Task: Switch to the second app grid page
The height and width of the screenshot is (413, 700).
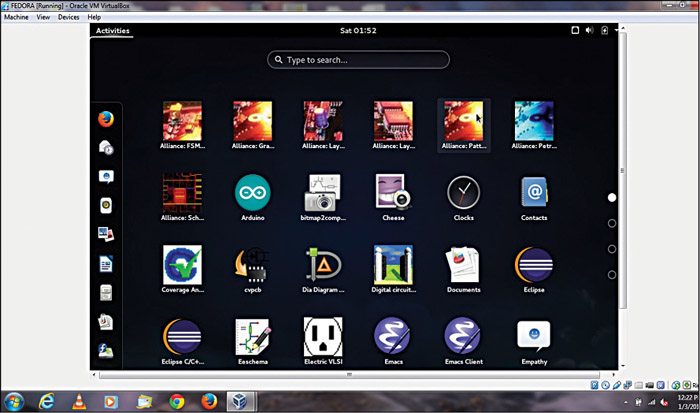Action: tap(612, 223)
